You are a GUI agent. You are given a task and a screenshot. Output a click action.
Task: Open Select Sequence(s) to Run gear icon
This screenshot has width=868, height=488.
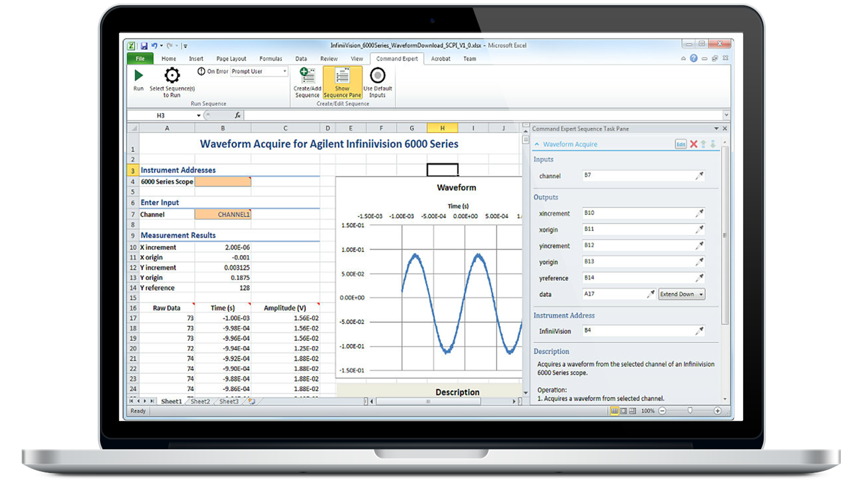tap(172, 75)
